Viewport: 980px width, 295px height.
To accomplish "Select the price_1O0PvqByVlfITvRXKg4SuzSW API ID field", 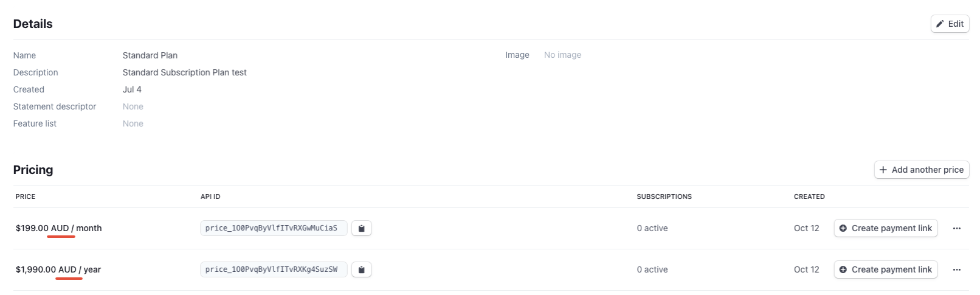I will [274, 269].
